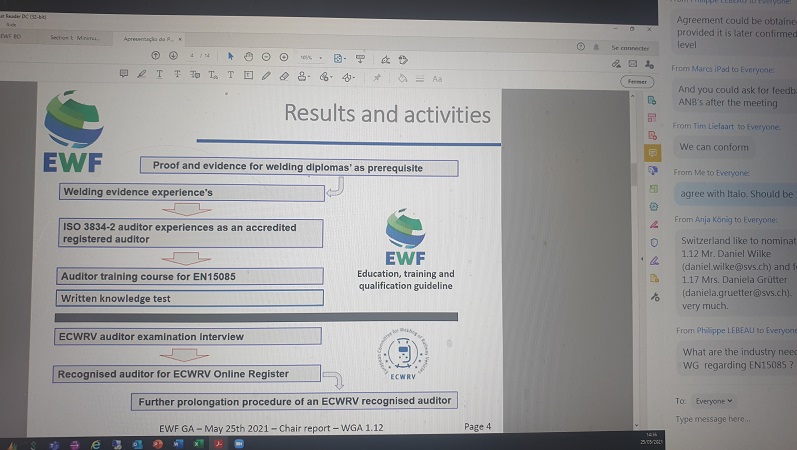Select the replace text tool
This screenshot has height=450, width=797.
click(195, 75)
